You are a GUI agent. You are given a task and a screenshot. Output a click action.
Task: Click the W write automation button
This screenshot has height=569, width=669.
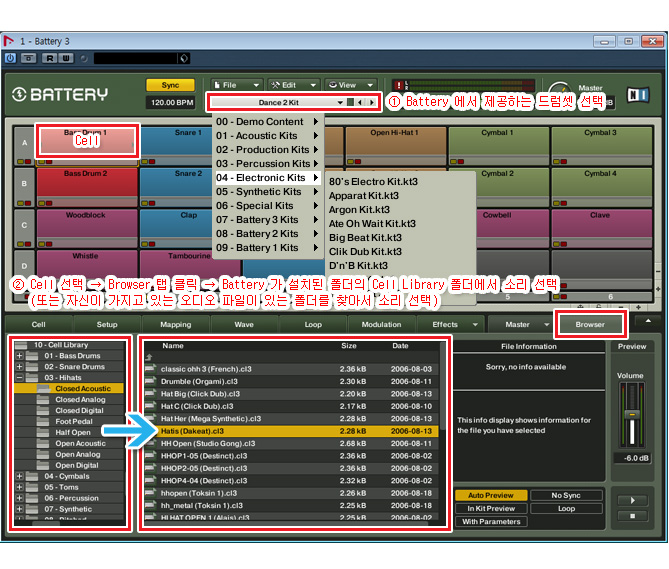(x=66, y=58)
